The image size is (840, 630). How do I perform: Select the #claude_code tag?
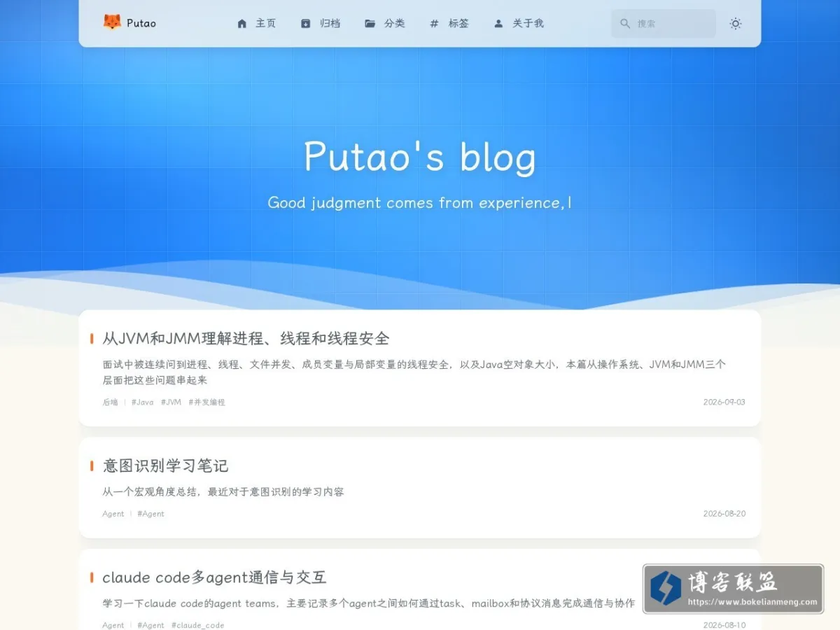197,625
